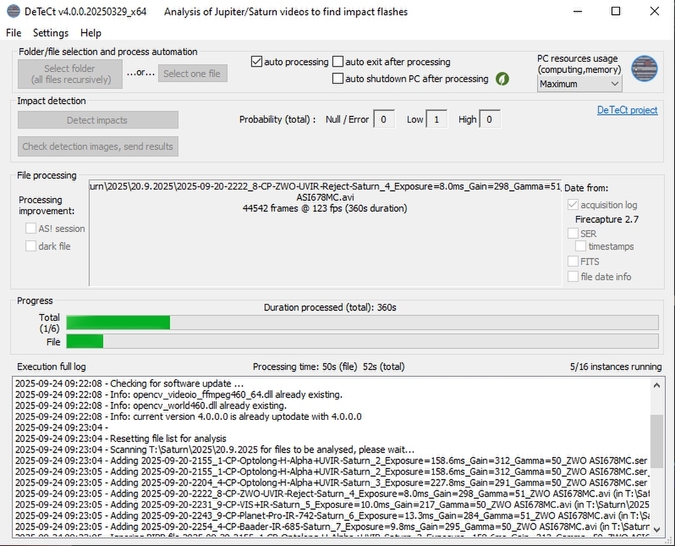
Task: Click the Select one file button
Action: pyautogui.click(x=193, y=74)
